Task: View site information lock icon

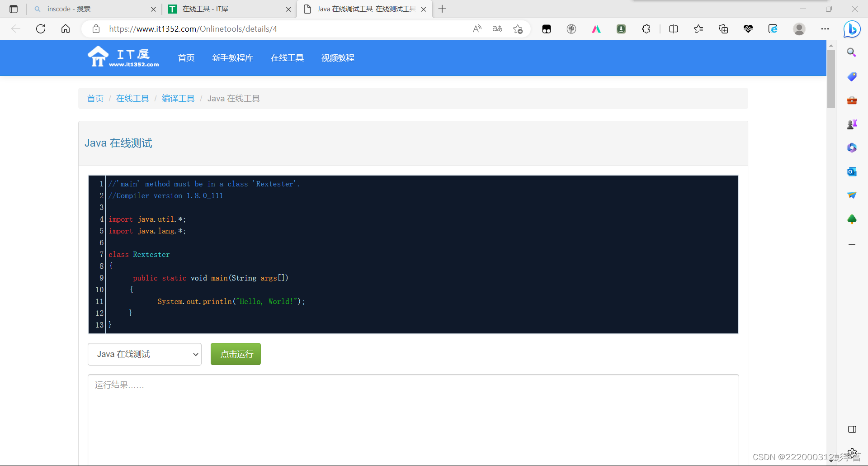Action: [x=96, y=29]
